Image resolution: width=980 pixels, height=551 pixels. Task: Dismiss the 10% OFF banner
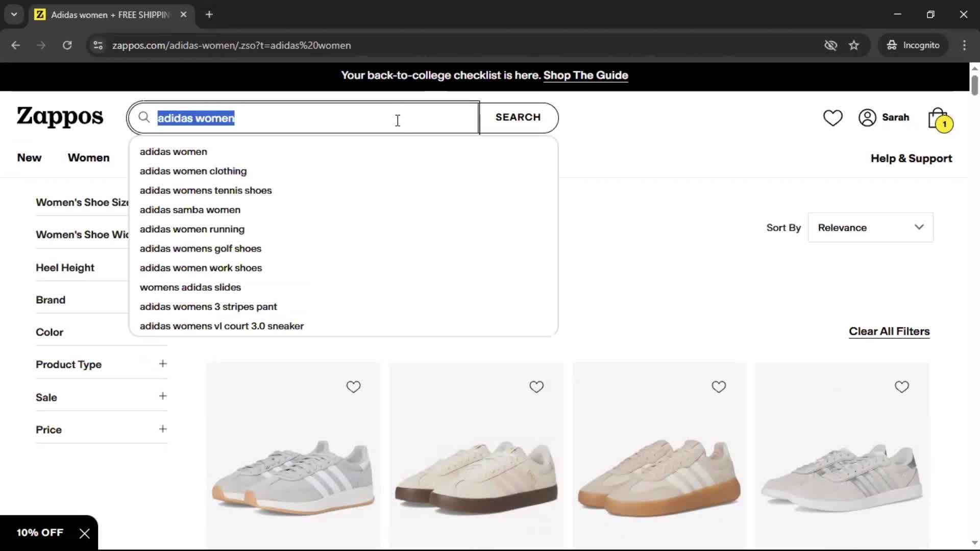(x=85, y=534)
